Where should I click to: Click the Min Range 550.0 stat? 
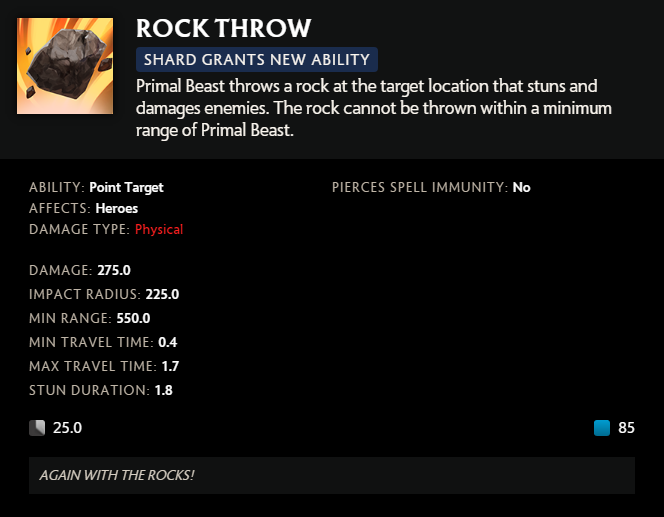click(89, 318)
